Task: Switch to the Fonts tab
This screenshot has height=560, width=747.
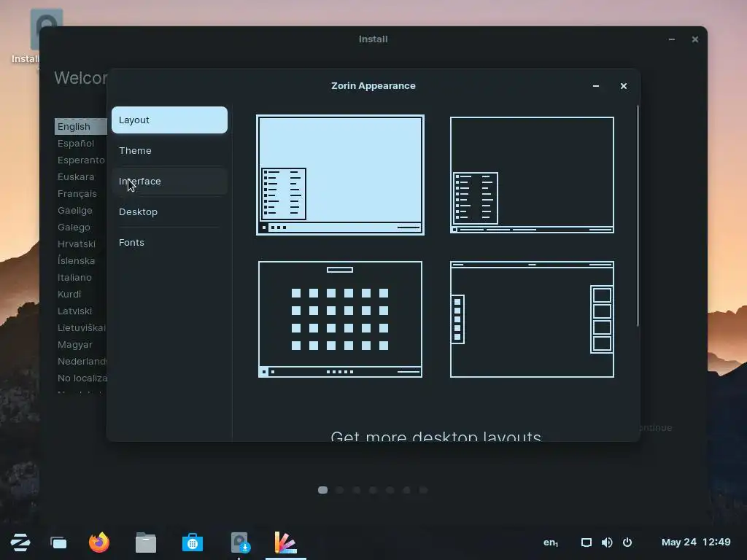Action: click(x=169, y=242)
